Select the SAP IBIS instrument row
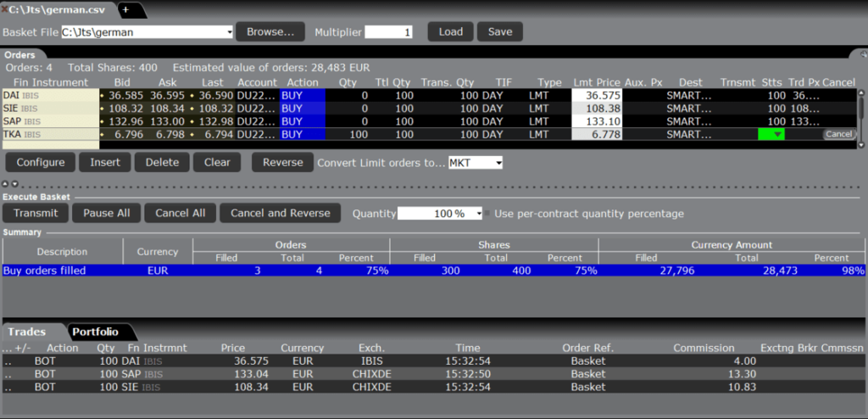868x419 pixels. point(51,120)
